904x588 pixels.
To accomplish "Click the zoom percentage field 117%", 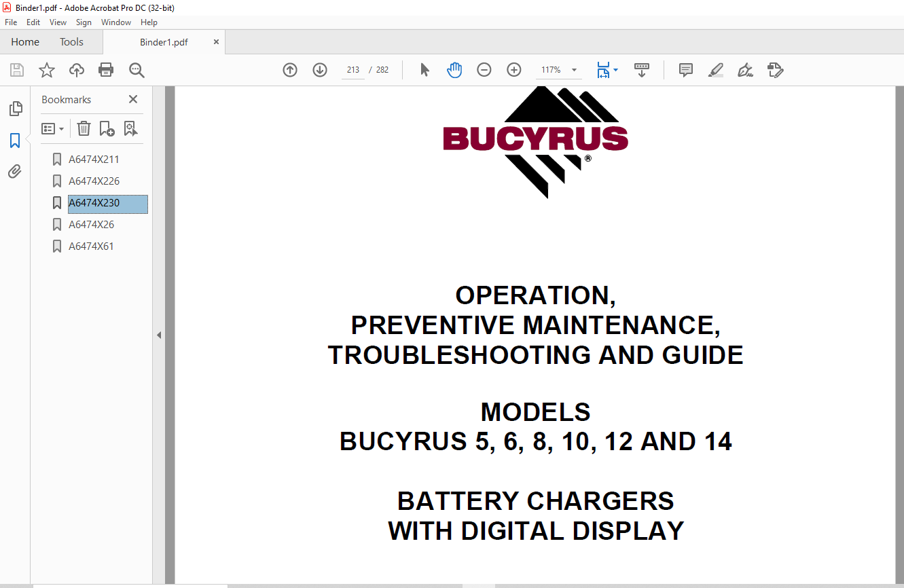I will [x=551, y=70].
